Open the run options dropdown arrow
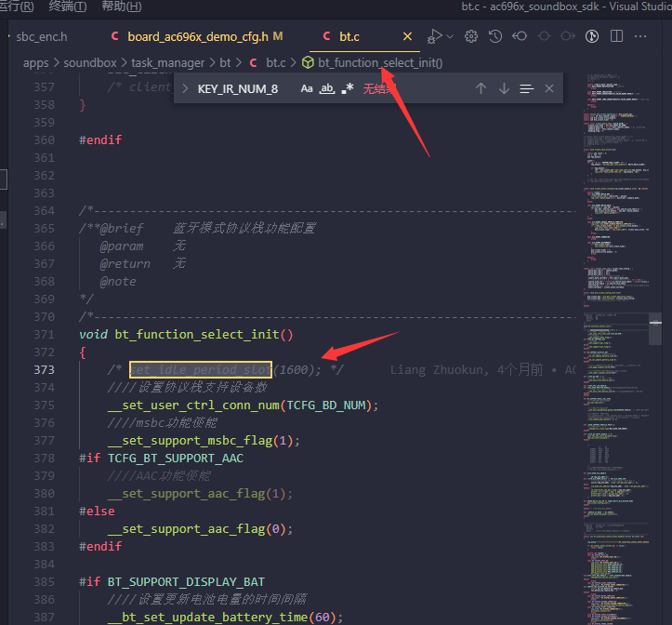 tap(450, 36)
